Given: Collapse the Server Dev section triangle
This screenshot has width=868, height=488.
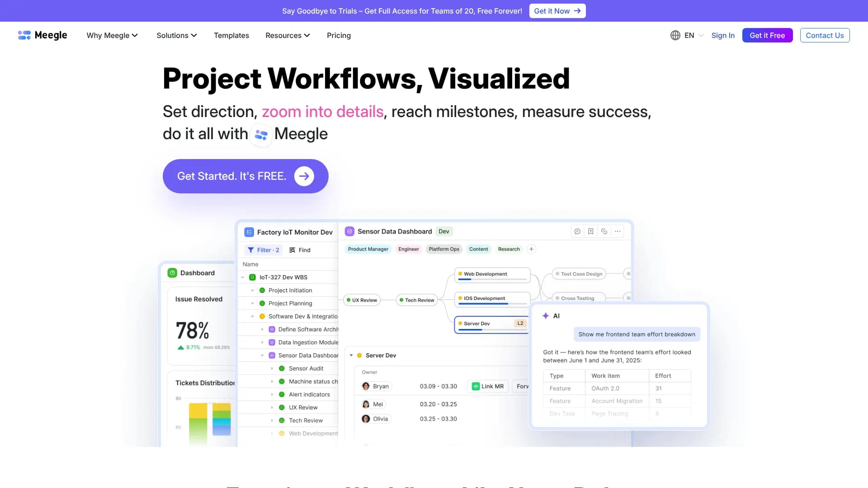Looking at the screenshot, I should 351,356.
